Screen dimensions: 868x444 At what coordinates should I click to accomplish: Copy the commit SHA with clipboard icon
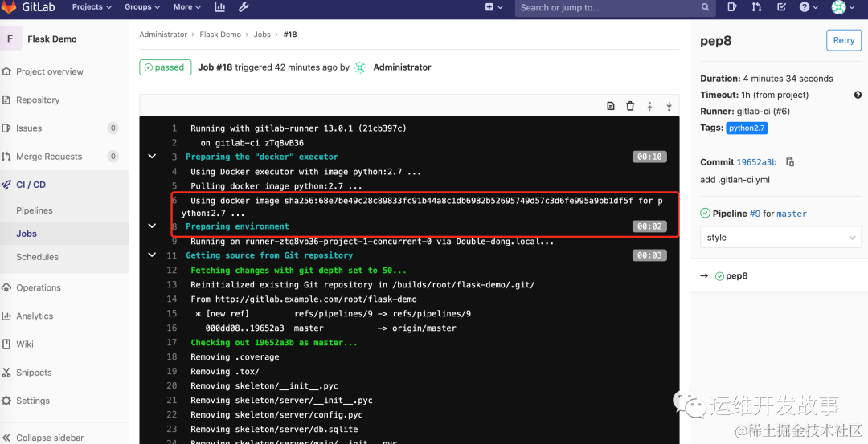790,162
